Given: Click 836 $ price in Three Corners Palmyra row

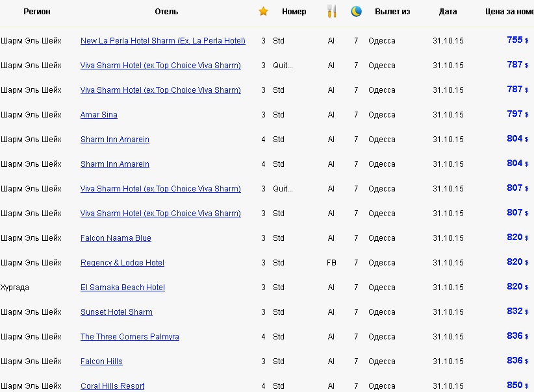Looking at the screenshot, I should pos(518,336).
